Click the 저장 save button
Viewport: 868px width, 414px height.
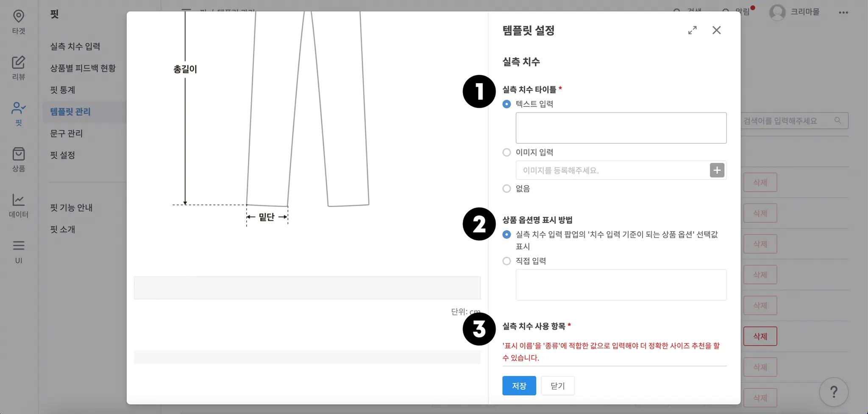(519, 386)
